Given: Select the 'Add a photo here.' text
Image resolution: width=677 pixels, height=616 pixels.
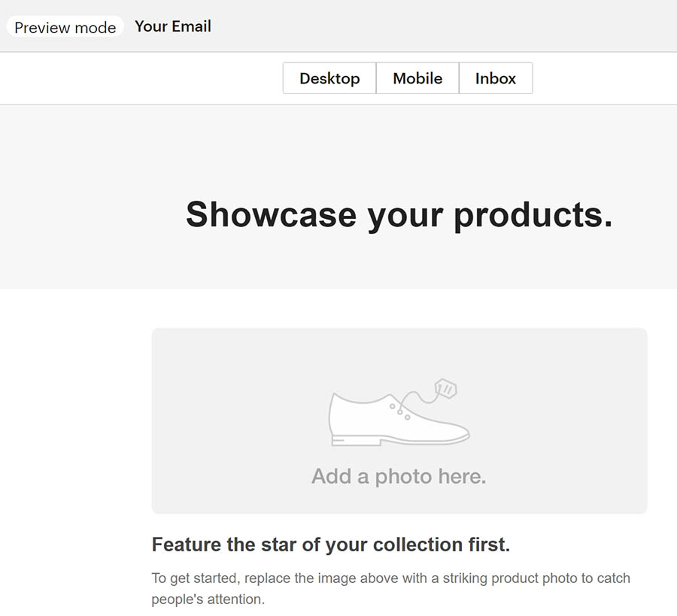Looking at the screenshot, I should tap(399, 476).
